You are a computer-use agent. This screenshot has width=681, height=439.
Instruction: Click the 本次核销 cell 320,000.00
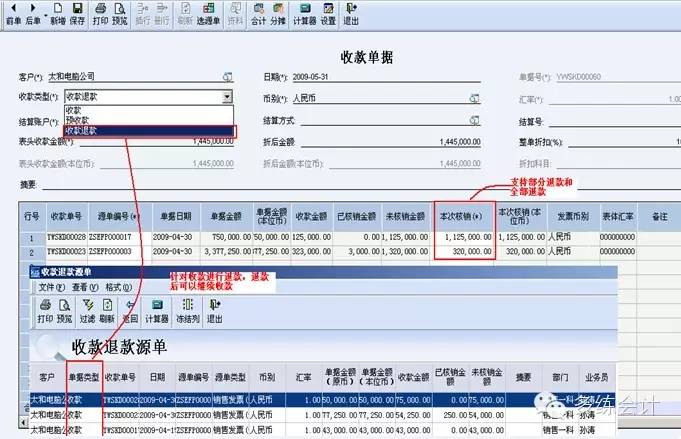coord(464,252)
